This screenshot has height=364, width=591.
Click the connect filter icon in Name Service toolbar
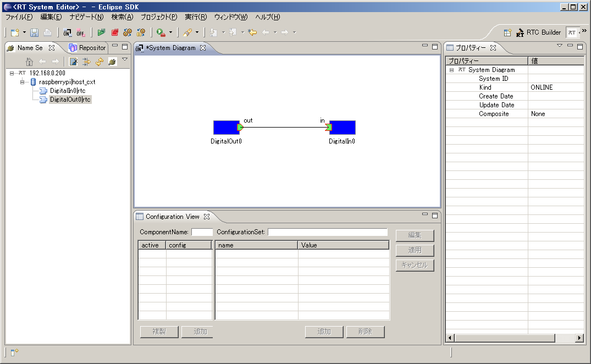point(87,62)
